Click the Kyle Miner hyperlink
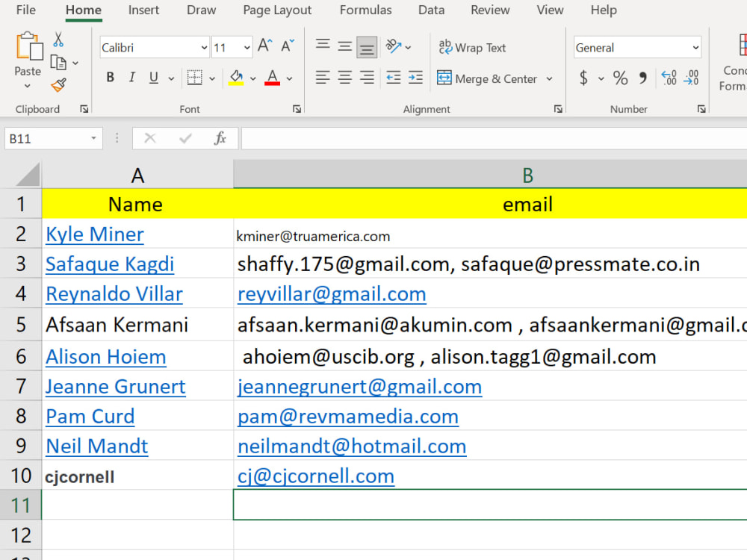 click(94, 234)
